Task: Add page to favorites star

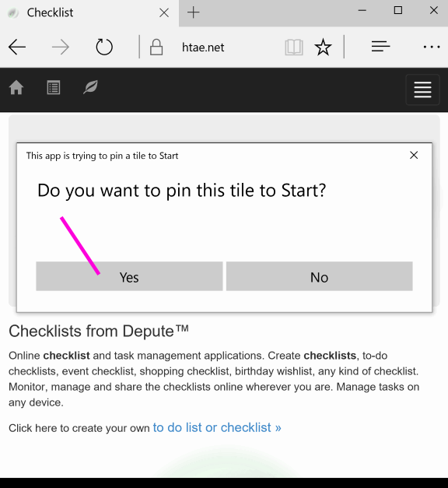Action: point(324,47)
